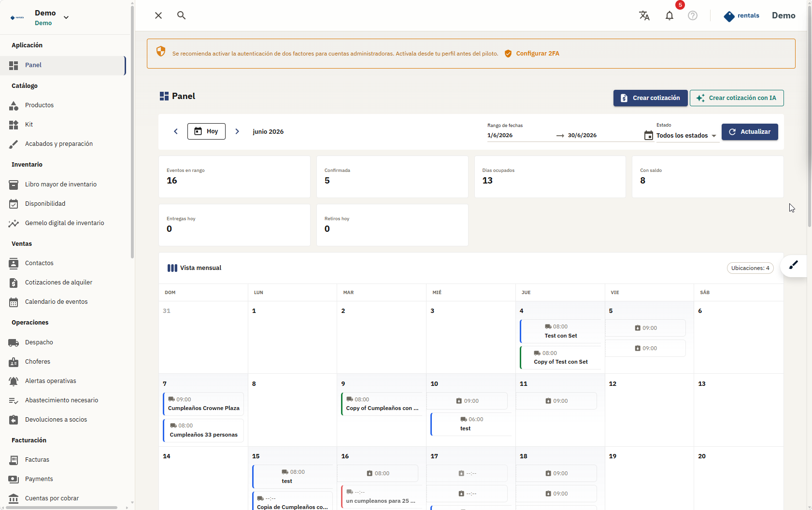Open the un cumpleanos para 25 event
This screenshot has height=510, width=812.
[382, 496]
